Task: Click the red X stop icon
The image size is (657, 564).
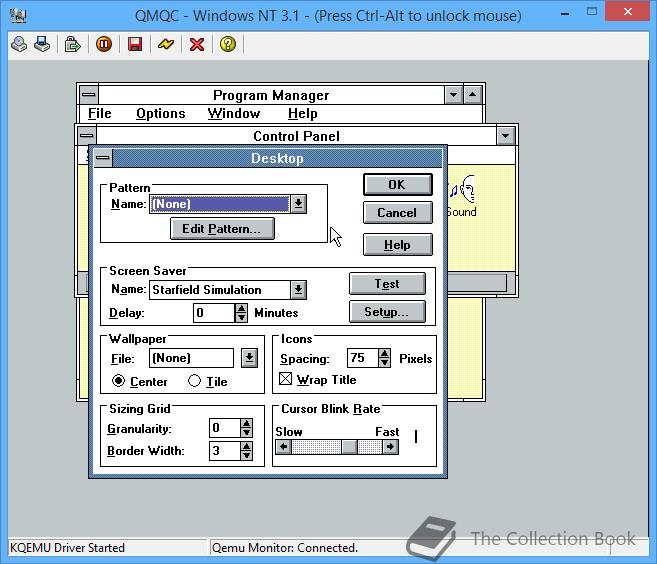Action: [197, 44]
